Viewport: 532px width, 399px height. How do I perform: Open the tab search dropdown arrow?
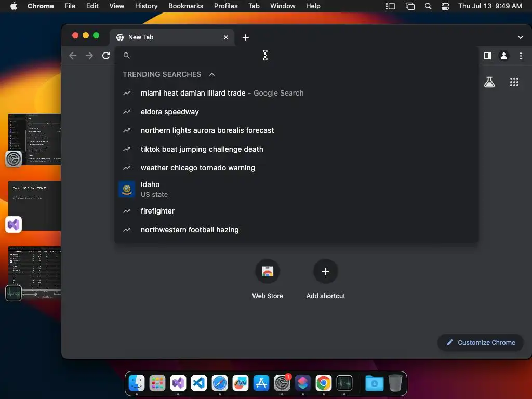coord(521,37)
